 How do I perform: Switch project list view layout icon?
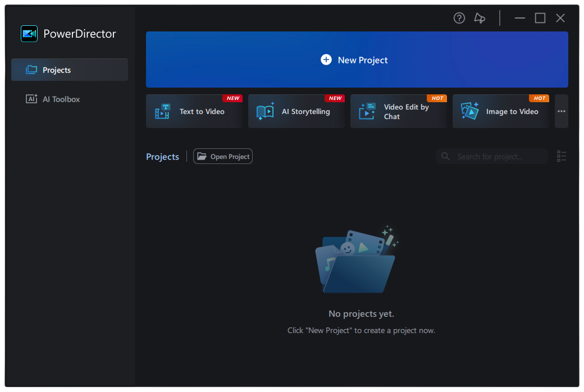[x=562, y=157]
